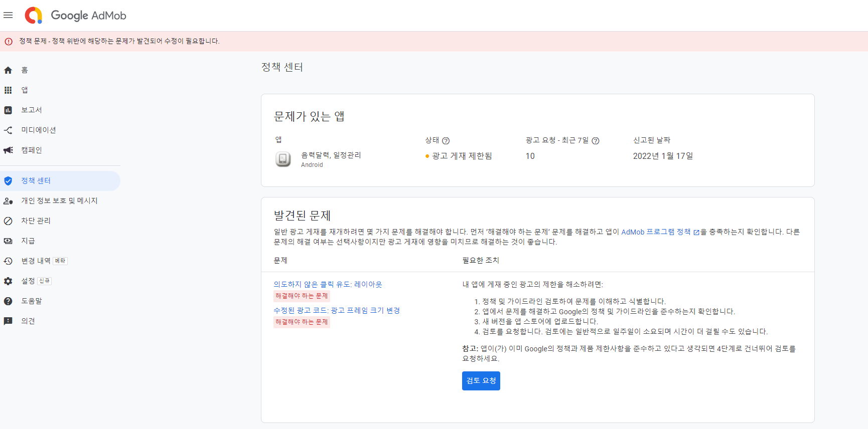868x429 pixels.
Task: Open 설정 menu item
Action: pyautogui.click(x=28, y=281)
